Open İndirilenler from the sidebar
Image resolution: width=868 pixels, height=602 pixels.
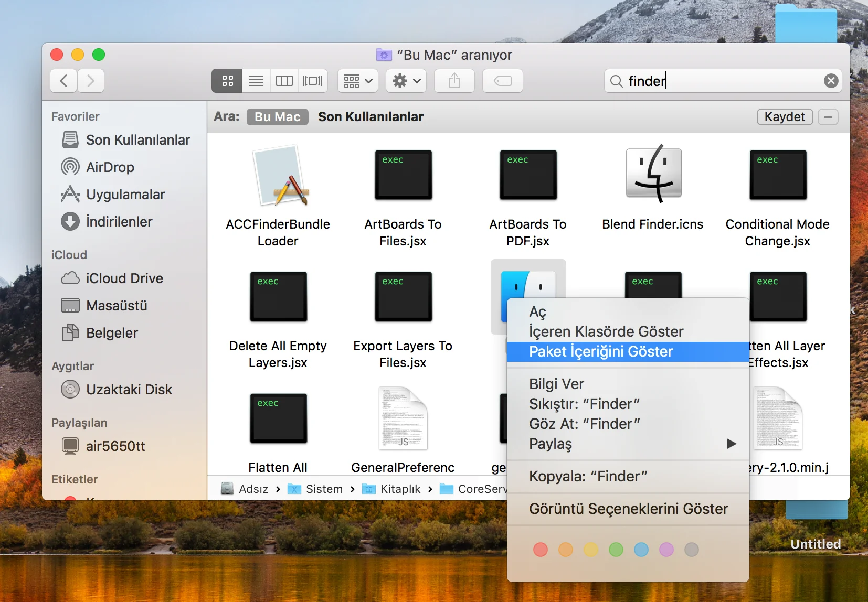click(x=119, y=222)
